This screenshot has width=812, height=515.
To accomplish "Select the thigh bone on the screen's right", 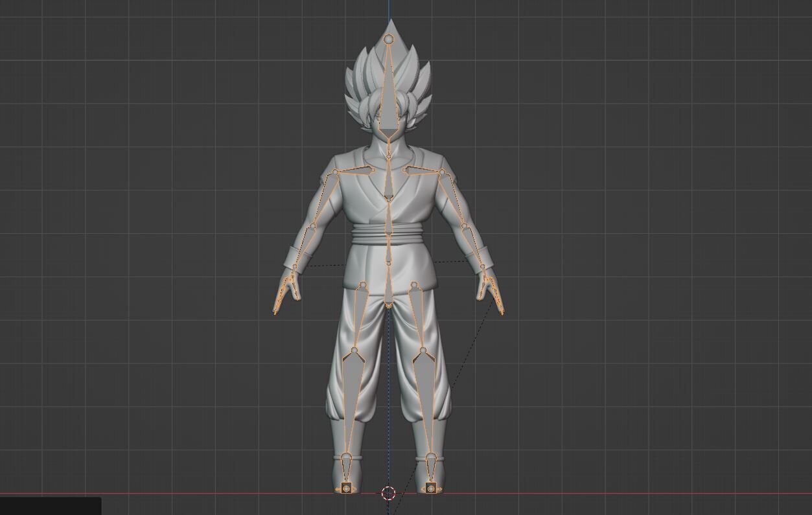I will point(419,317).
